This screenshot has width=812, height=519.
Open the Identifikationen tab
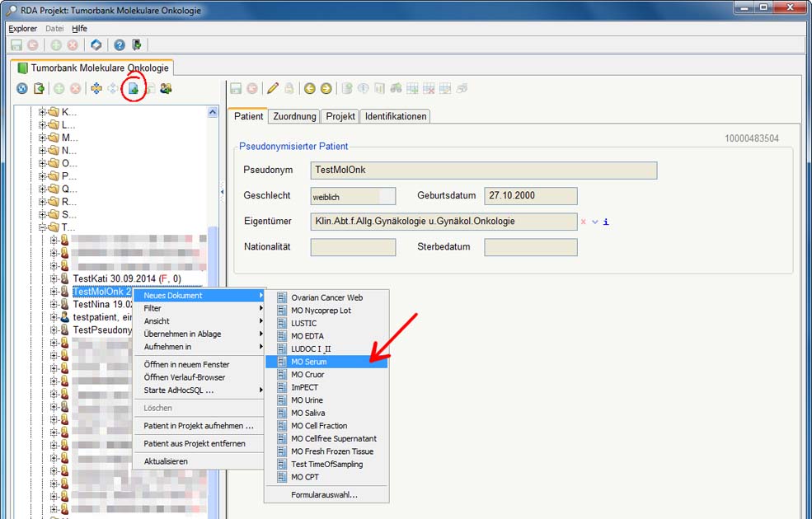click(x=395, y=116)
